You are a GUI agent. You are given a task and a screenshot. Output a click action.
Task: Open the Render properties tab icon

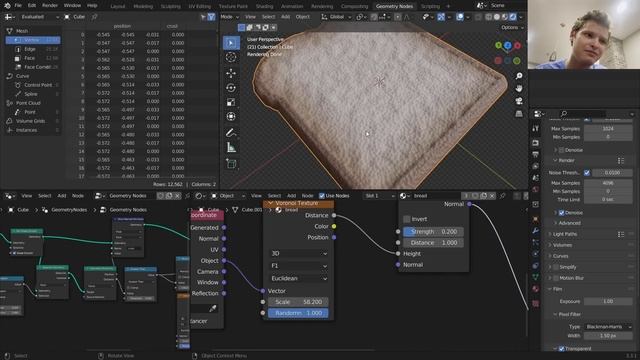536,143
